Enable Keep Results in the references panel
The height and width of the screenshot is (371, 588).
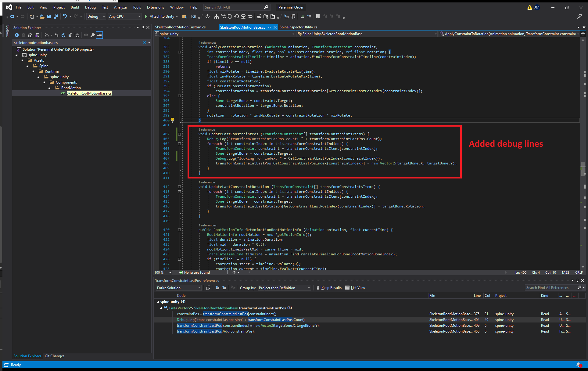pyautogui.click(x=329, y=288)
